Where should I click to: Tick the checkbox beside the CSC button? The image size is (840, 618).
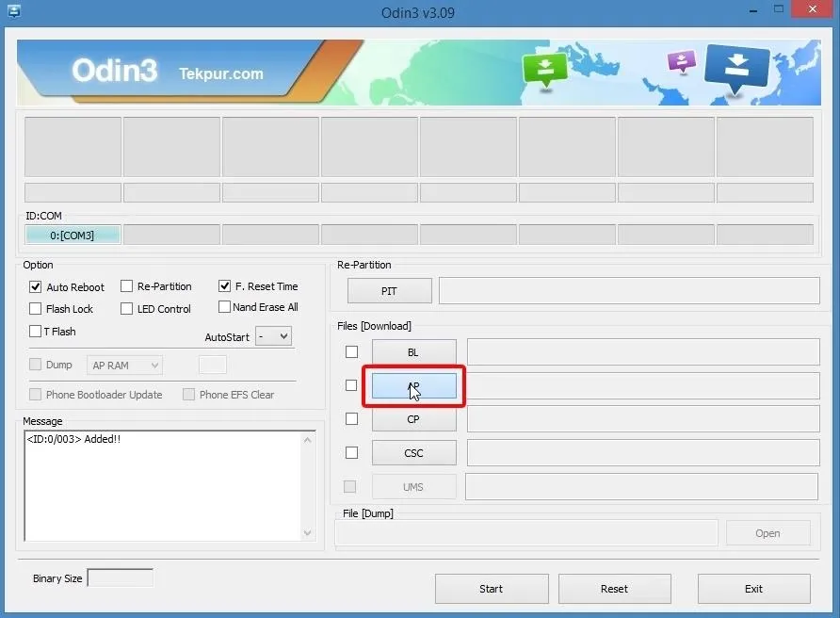(x=351, y=453)
